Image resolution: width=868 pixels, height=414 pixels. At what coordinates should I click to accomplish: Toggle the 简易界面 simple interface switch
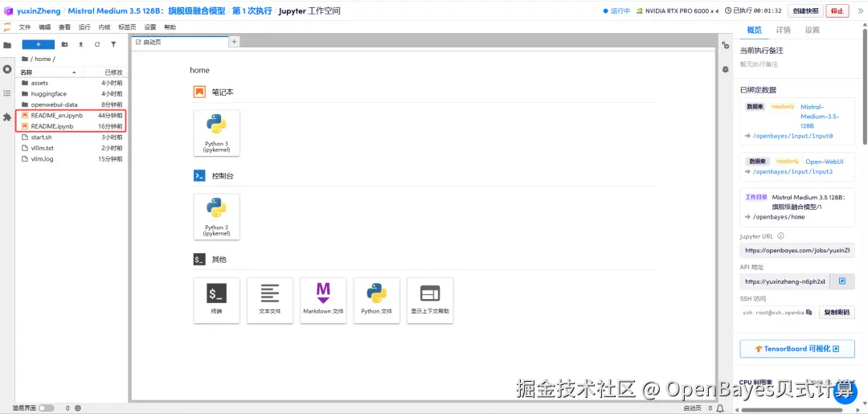tap(46, 408)
